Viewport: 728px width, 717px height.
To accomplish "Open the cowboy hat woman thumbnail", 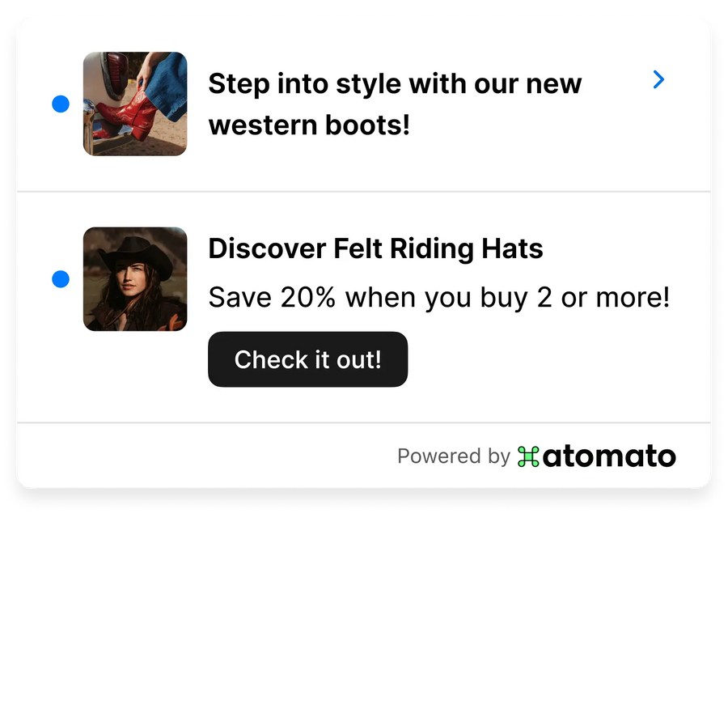I will [135, 278].
